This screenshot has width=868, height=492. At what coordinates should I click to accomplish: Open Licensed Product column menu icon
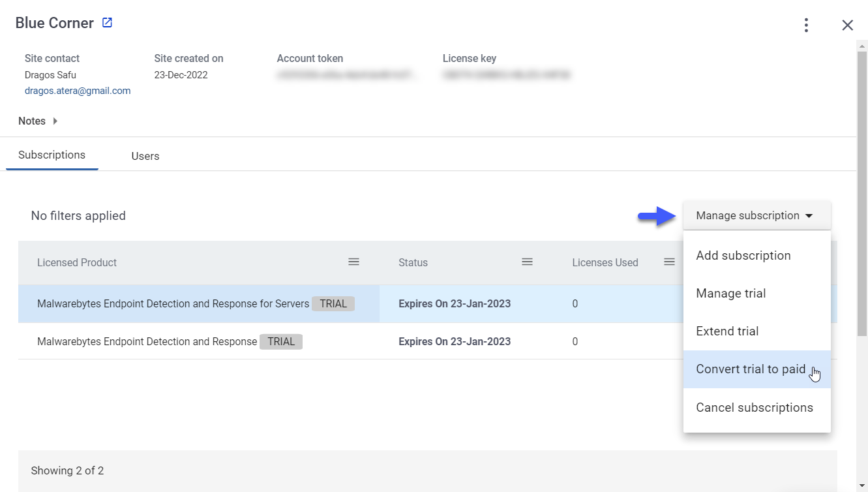tap(353, 262)
